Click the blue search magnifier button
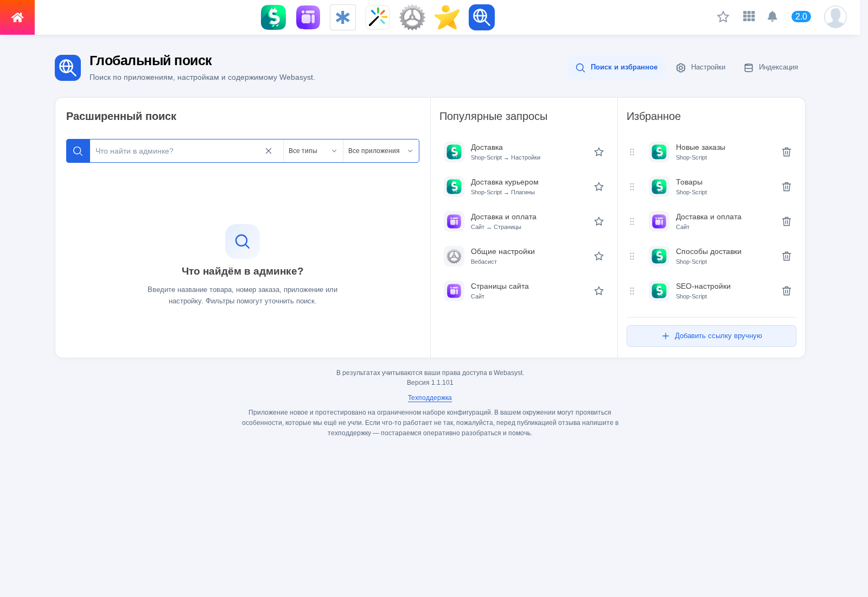This screenshot has width=868, height=597. (78, 151)
